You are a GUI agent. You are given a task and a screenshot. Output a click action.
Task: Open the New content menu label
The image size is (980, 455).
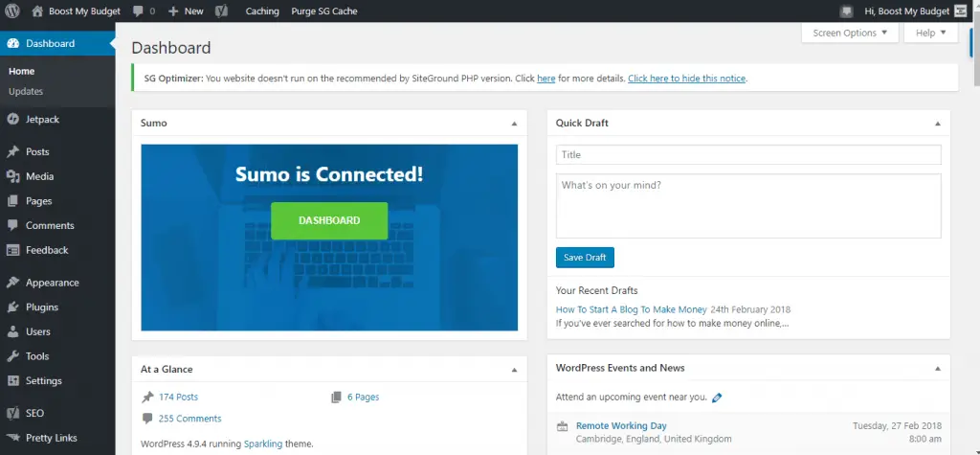[193, 11]
